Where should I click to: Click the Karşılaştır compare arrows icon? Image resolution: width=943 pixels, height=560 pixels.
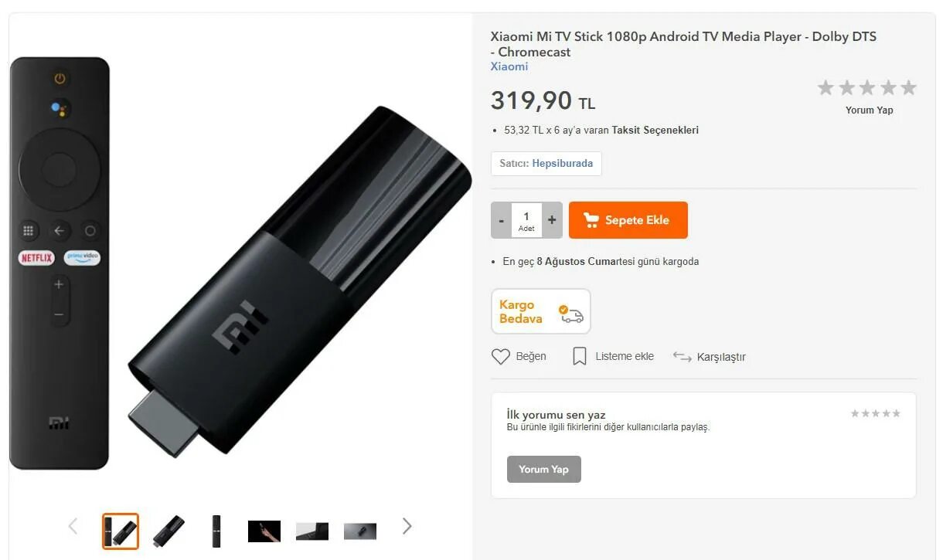tap(682, 356)
